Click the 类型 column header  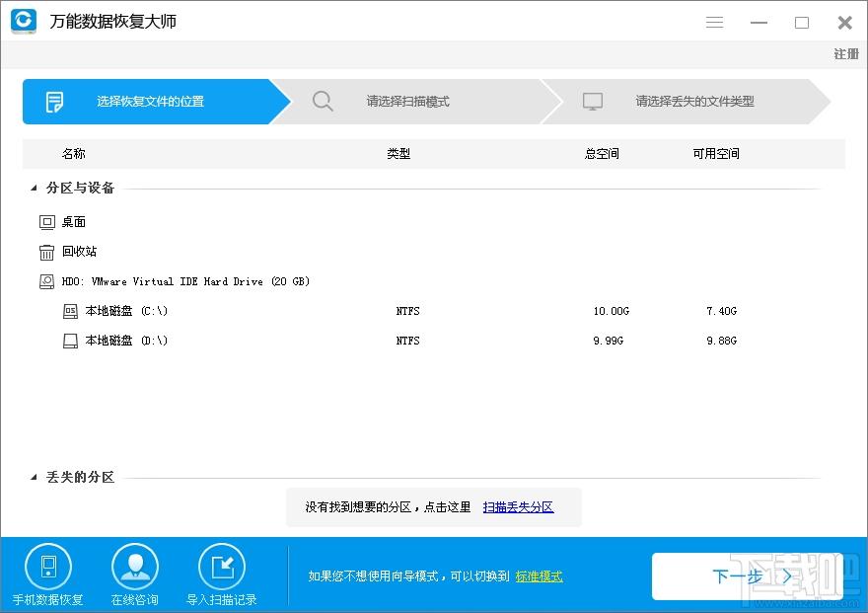pos(398,154)
